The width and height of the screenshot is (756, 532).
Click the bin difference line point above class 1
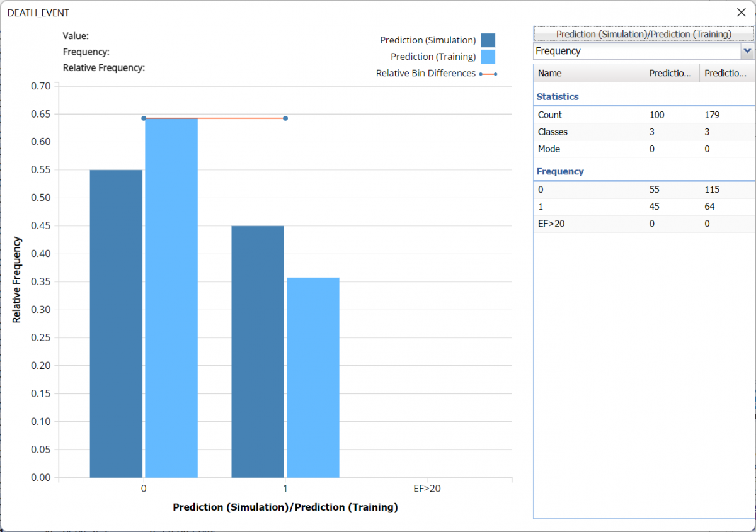tap(285, 118)
